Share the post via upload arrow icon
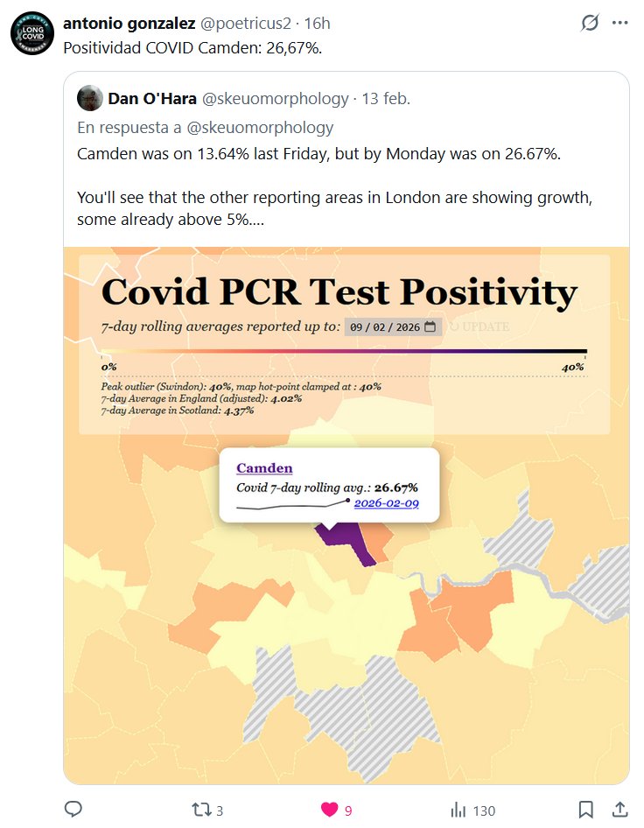This screenshot has width=644, height=828. (619, 810)
